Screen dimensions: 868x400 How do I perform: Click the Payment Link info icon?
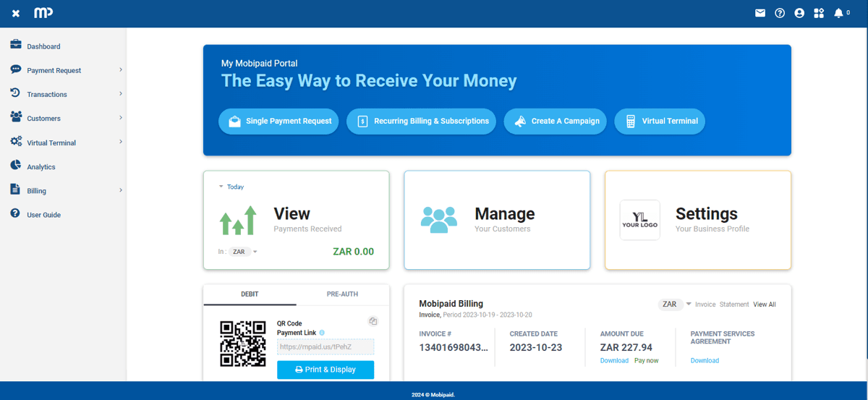pos(322,333)
